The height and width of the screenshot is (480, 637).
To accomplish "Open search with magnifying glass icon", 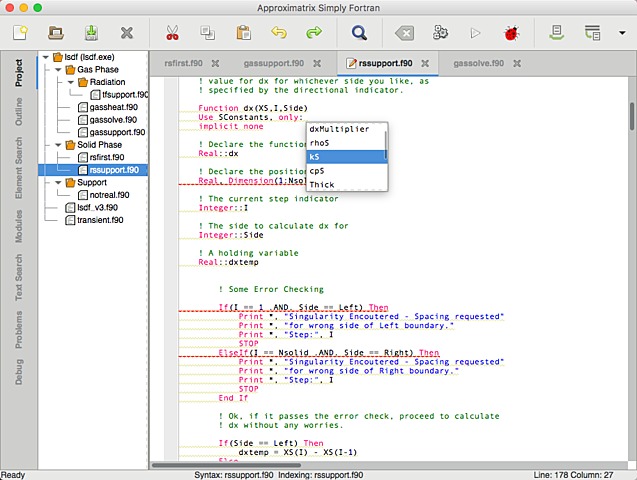I will click(359, 32).
